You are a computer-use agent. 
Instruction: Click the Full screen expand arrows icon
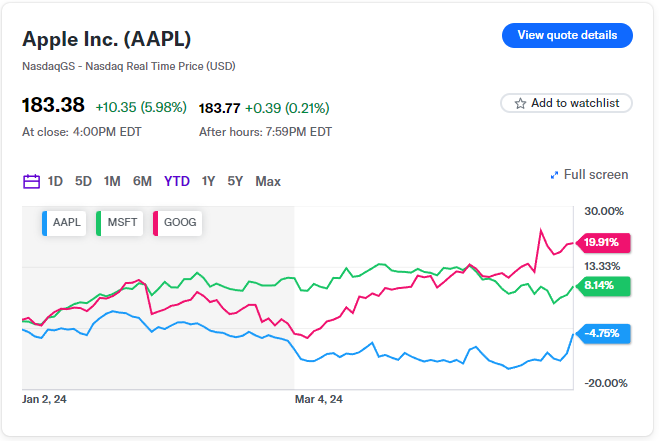click(554, 175)
